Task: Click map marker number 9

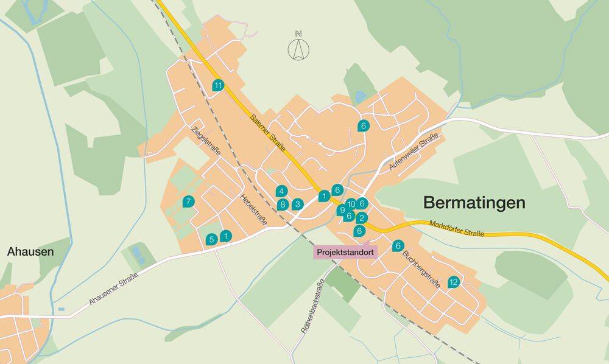Action: [x=342, y=211]
